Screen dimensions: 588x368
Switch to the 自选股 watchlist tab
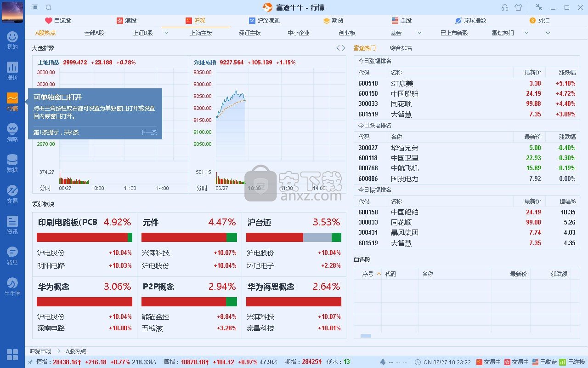point(58,21)
